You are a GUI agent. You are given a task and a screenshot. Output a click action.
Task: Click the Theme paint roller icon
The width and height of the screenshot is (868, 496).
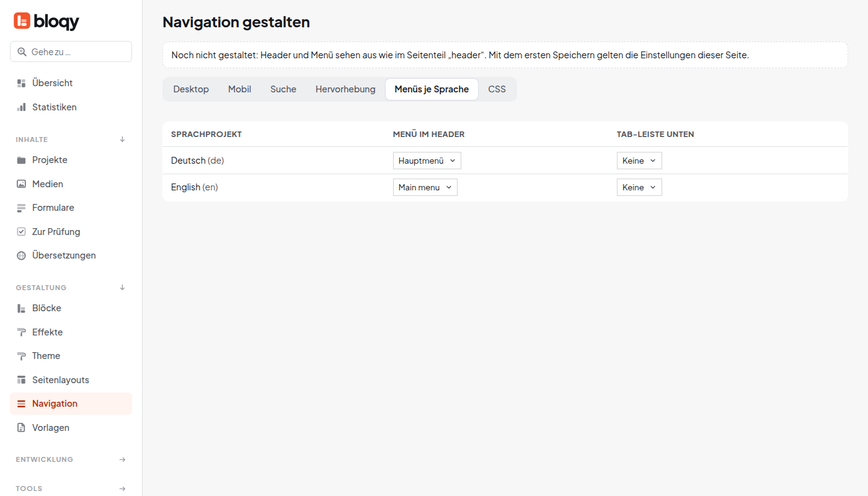tap(21, 356)
